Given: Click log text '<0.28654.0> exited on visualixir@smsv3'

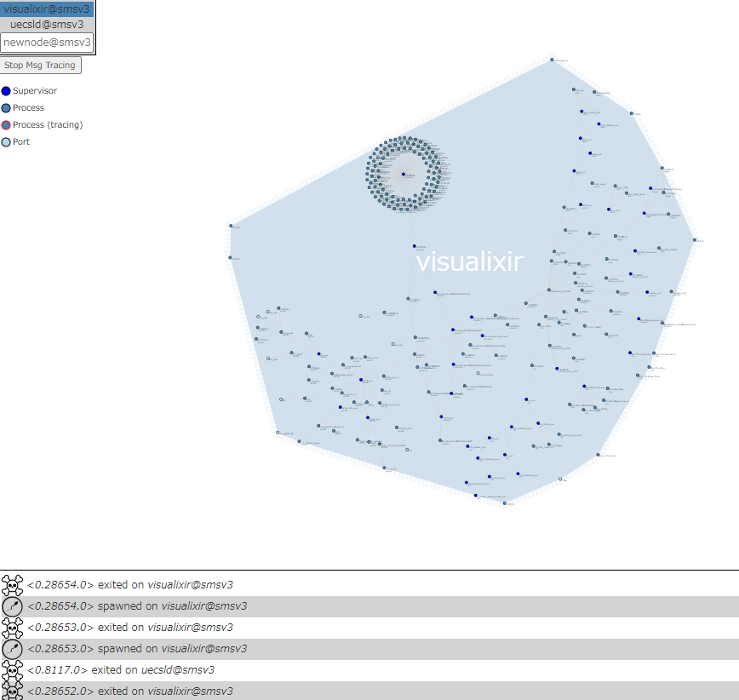Looking at the screenshot, I should coord(130,585).
